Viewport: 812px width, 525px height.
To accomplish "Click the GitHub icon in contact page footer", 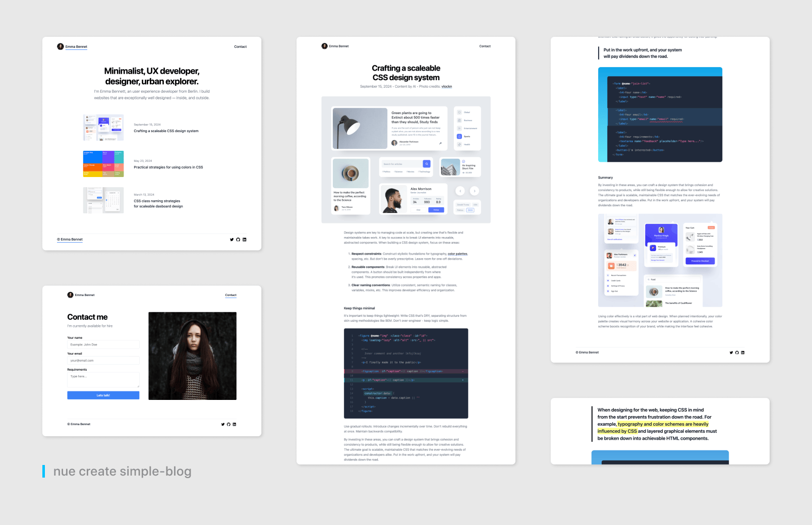I will coord(228,424).
